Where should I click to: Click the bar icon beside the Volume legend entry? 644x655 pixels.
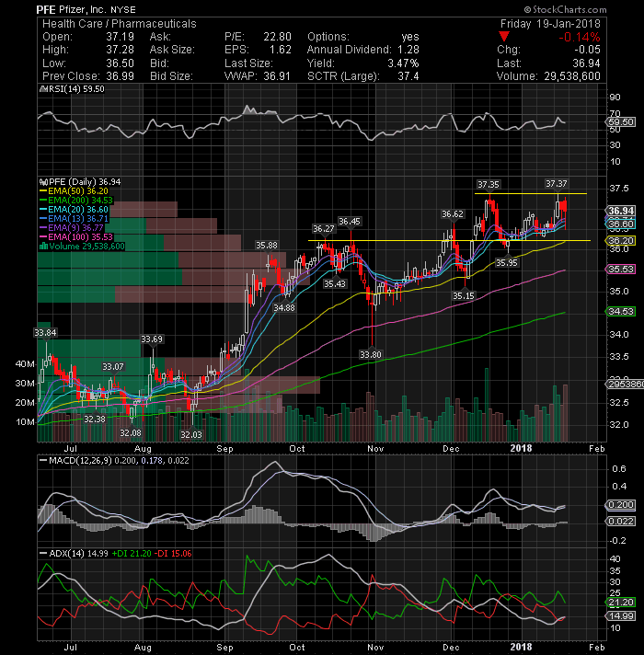43,246
